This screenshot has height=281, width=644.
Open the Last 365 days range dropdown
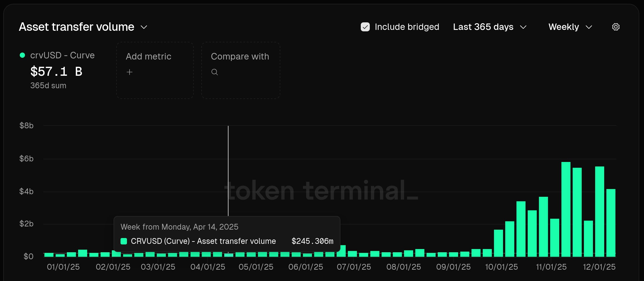pos(489,27)
